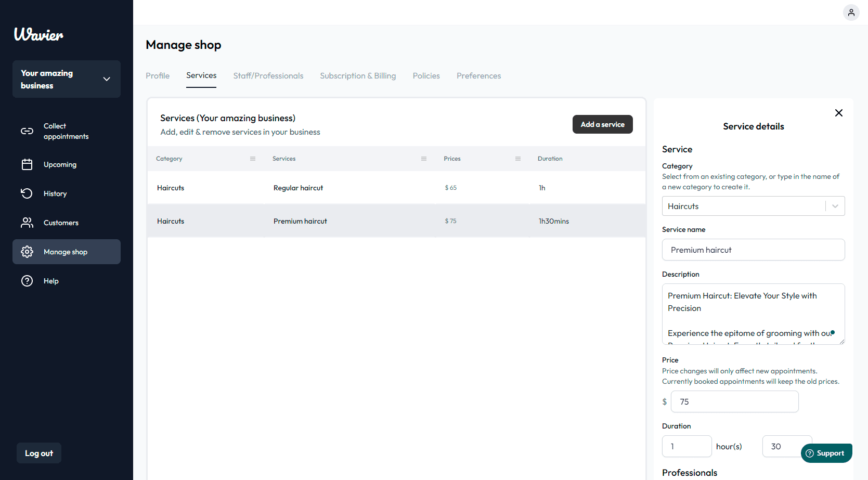Click the $ 75 price cell
Image resolution: width=868 pixels, height=480 pixels.
pyautogui.click(x=451, y=221)
